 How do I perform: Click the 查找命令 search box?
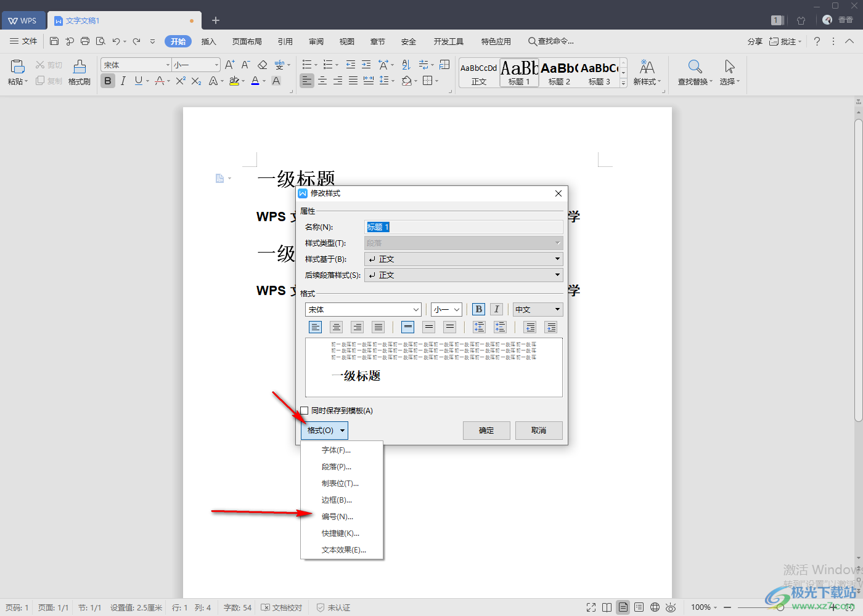(x=551, y=41)
